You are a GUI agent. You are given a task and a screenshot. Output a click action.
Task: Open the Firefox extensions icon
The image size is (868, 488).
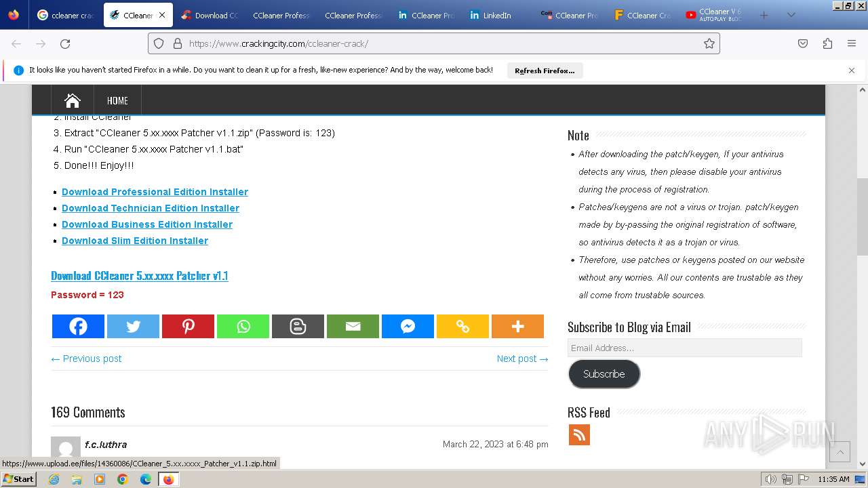(827, 43)
